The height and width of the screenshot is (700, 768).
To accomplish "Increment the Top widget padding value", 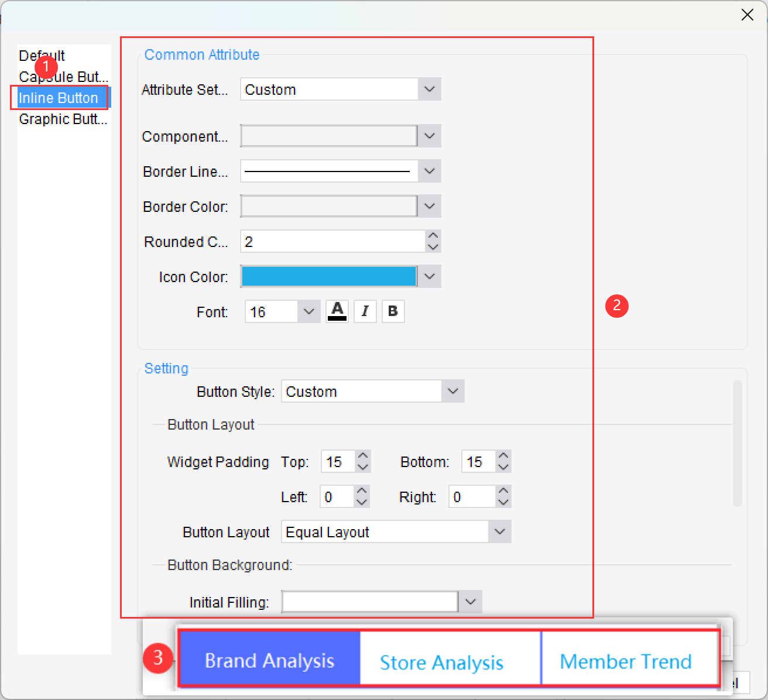I will click(364, 457).
